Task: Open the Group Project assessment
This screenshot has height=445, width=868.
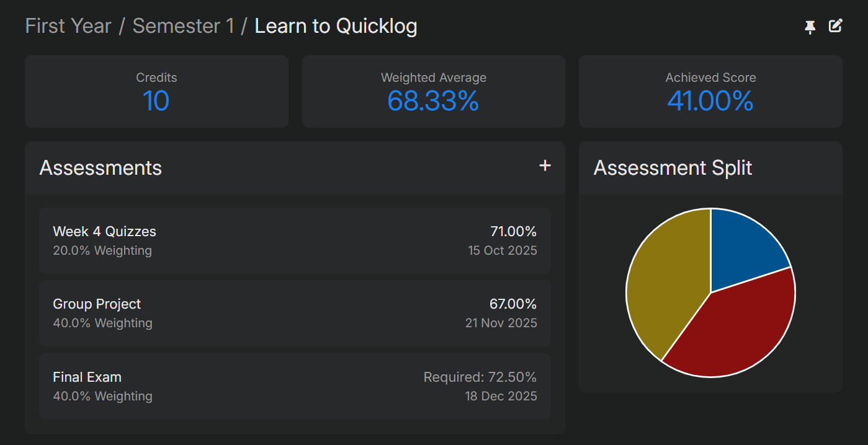Action: [295, 313]
